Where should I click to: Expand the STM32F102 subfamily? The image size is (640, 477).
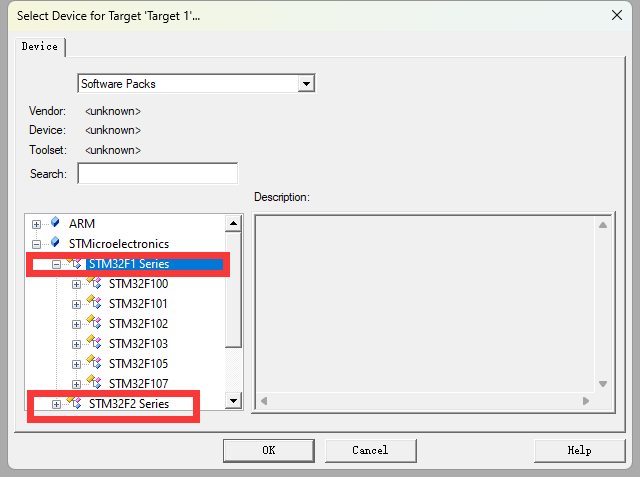tap(76, 324)
